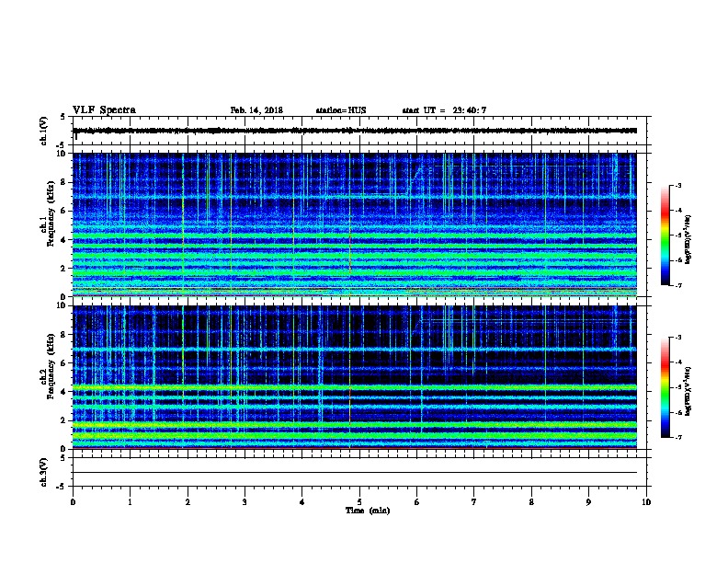Image resolution: width=728 pixels, height=563 pixels.
Task: Click the ch.1 color bar PSD unit label
Action: [x=688, y=239]
